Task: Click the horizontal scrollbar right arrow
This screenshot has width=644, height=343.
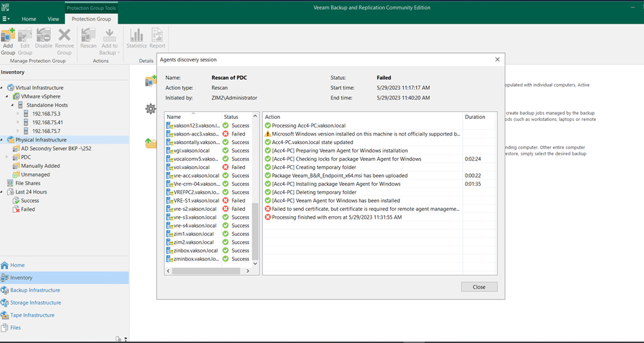Action: [x=248, y=271]
